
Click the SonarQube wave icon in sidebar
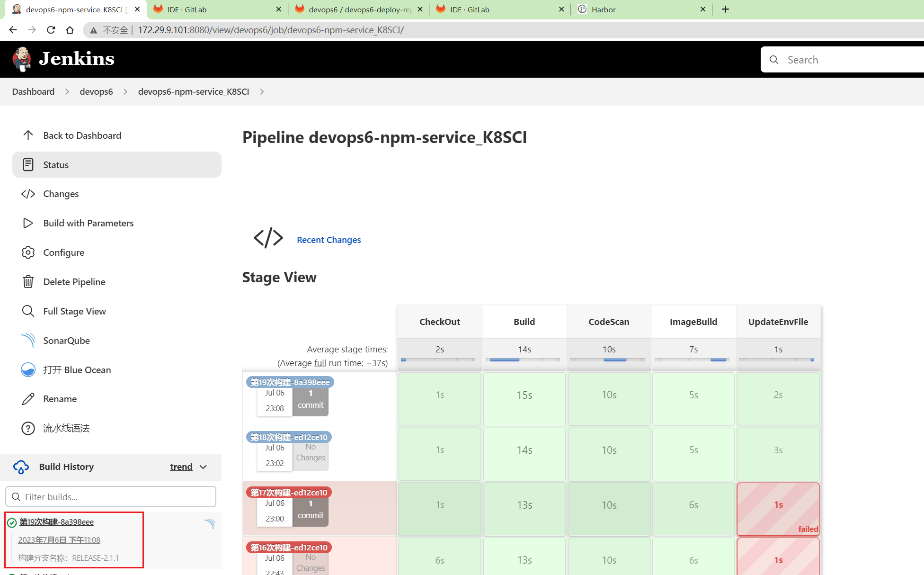[28, 341]
